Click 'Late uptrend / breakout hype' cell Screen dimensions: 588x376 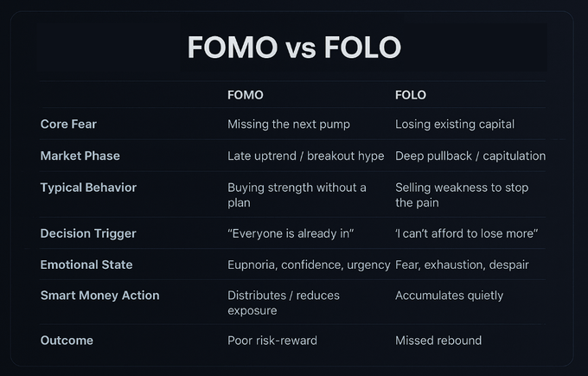(x=306, y=156)
